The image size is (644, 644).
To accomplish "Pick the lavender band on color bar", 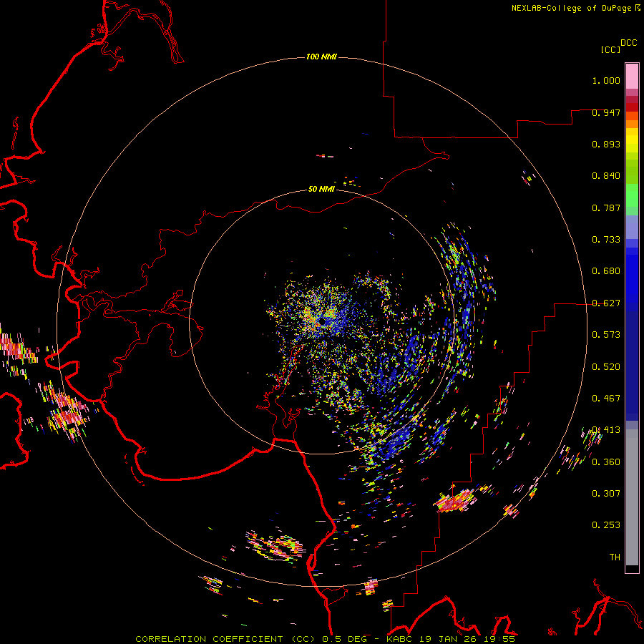I will [632, 228].
